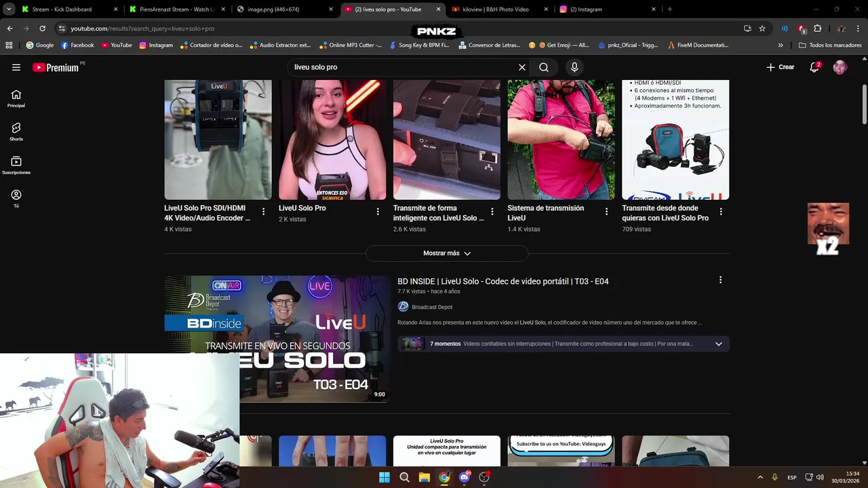Open the Cortador de vídeo bookmark
This screenshot has width=868, height=488.
[211, 45]
